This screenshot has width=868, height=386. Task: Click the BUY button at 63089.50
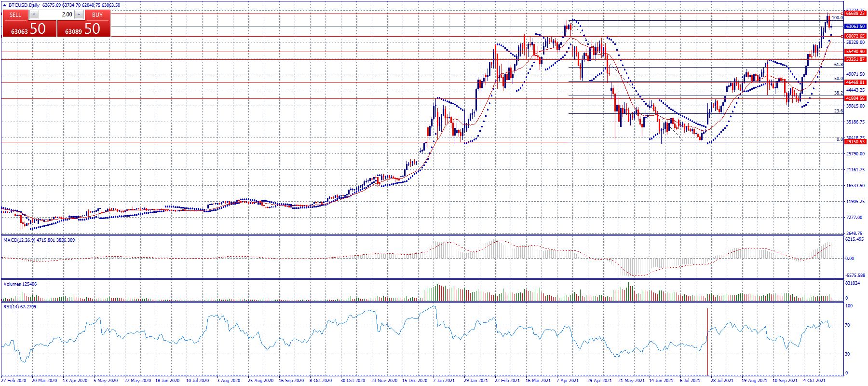(x=84, y=28)
